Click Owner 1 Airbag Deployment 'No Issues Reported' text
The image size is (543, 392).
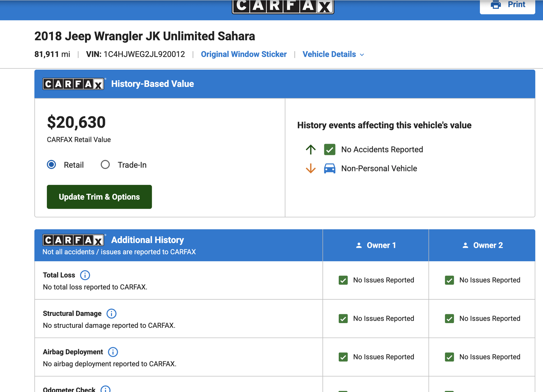click(x=383, y=357)
